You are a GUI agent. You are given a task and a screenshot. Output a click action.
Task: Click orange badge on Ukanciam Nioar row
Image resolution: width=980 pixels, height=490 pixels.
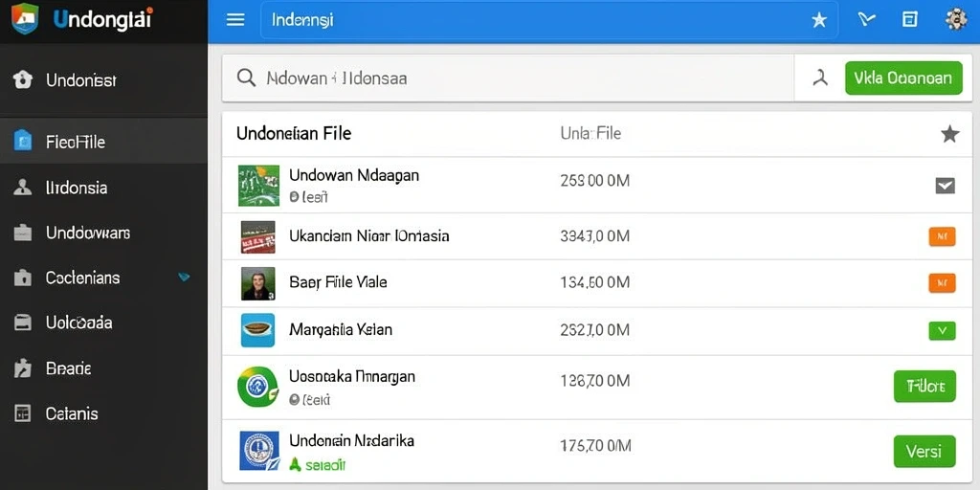943,236
